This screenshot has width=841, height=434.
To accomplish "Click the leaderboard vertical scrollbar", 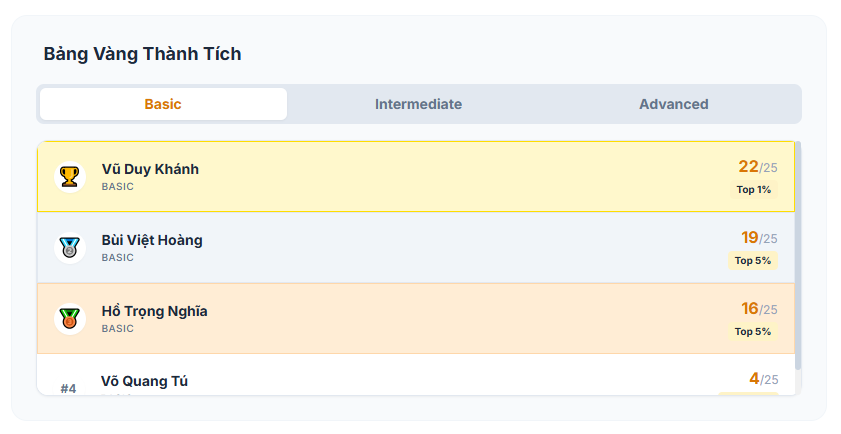I will click(x=798, y=260).
